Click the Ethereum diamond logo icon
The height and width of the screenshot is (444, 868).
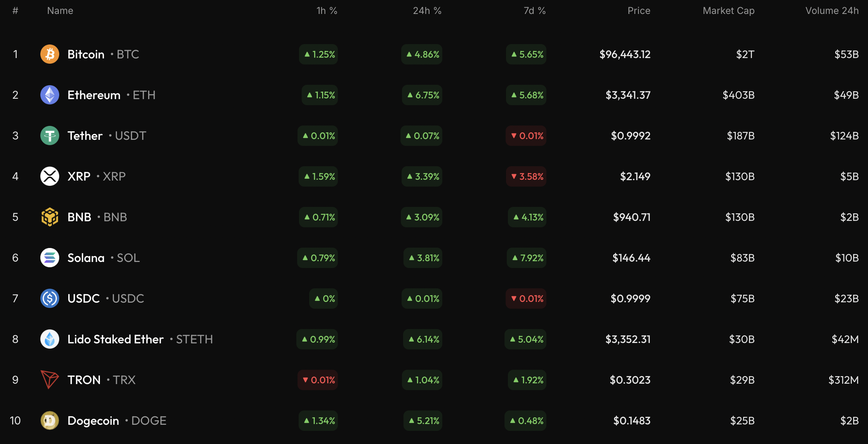click(x=50, y=95)
